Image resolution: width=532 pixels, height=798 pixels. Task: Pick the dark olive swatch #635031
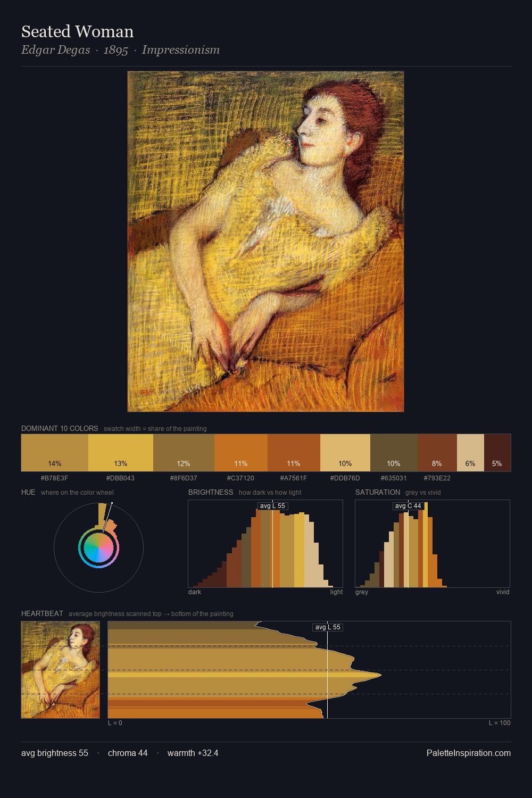point(394,453)
